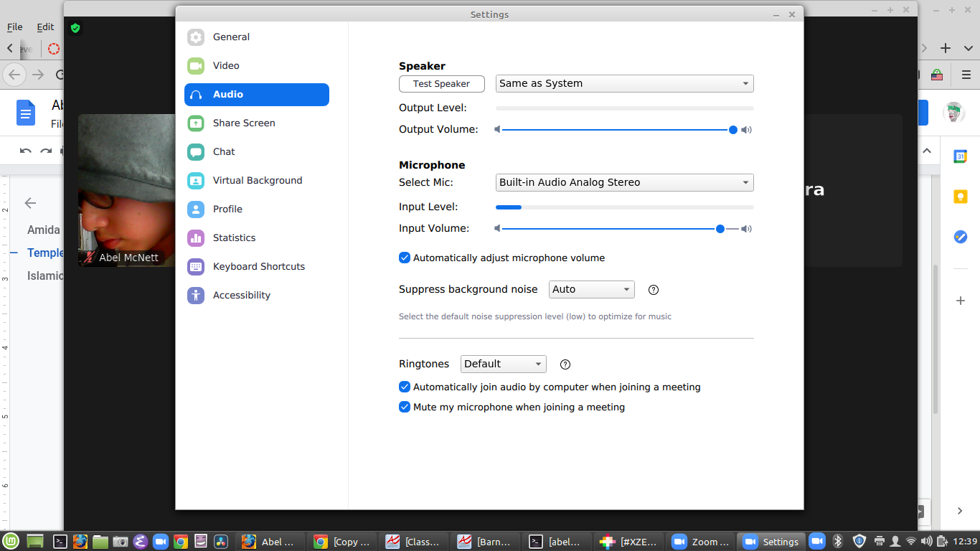The height and width of the screenshot is (551, 980).
Task: Open the File menu in the browser
Action: tap(14, 27)
